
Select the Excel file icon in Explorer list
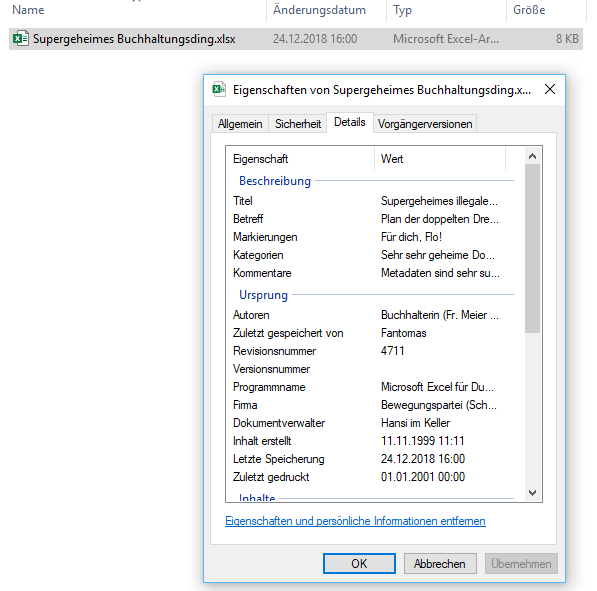tap(21, 38)
